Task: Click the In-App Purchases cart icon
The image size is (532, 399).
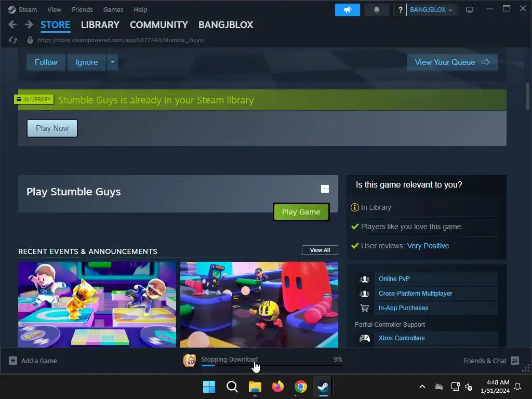Action: tap(364, 308)
